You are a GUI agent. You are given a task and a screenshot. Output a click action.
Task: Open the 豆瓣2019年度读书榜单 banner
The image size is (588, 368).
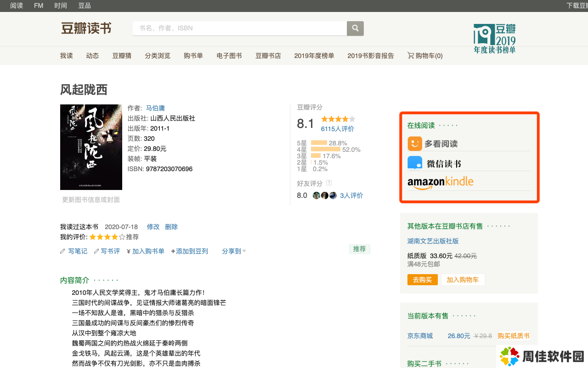(494, 39)
